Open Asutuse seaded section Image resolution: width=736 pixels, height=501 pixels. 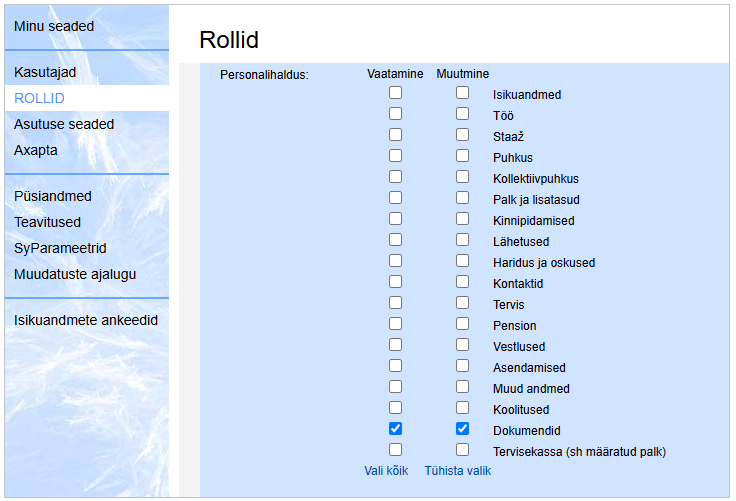[x=64, y=124]
